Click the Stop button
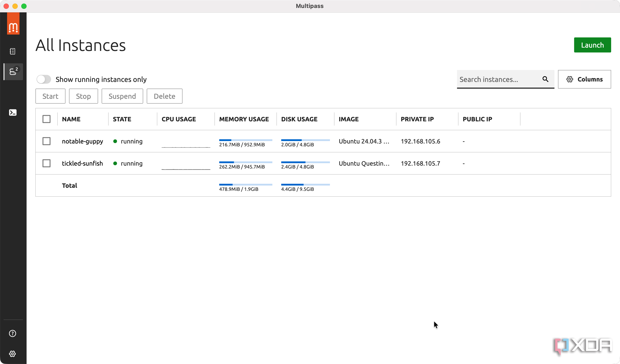620x364 pixels. [x=83, y=96]
